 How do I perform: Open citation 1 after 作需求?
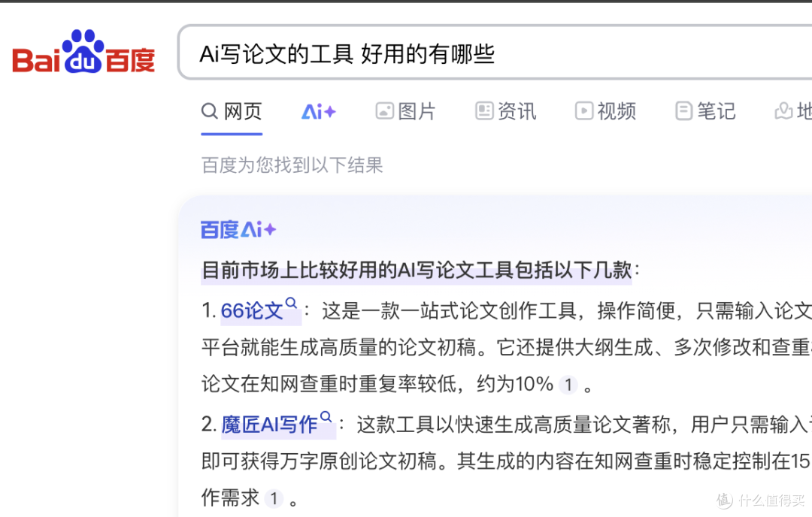(274, 499)
